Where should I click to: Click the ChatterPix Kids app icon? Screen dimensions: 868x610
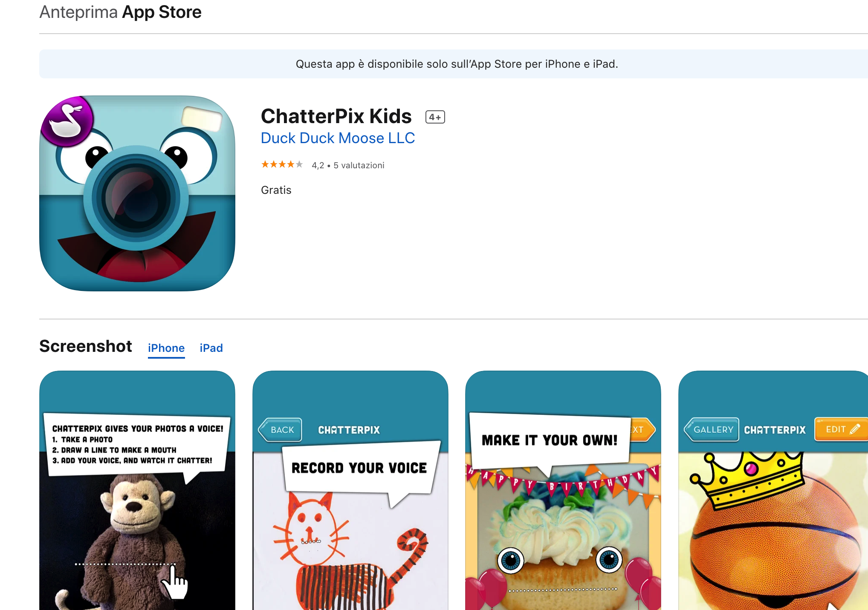[137, 193]
